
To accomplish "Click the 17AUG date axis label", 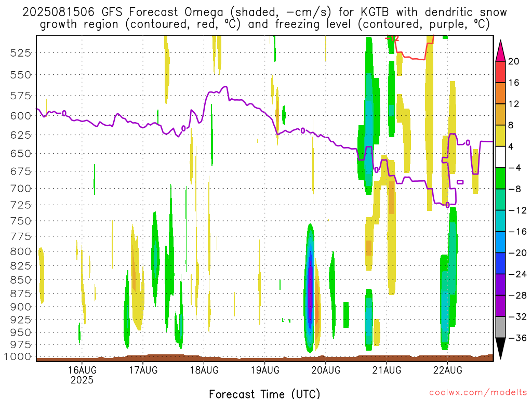I will tap(143, 370).
